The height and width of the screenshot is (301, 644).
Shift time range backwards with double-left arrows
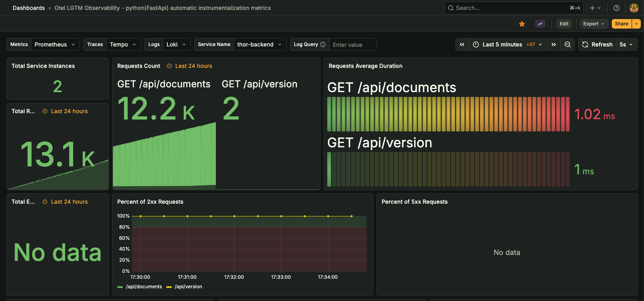(x=462, y=44)
